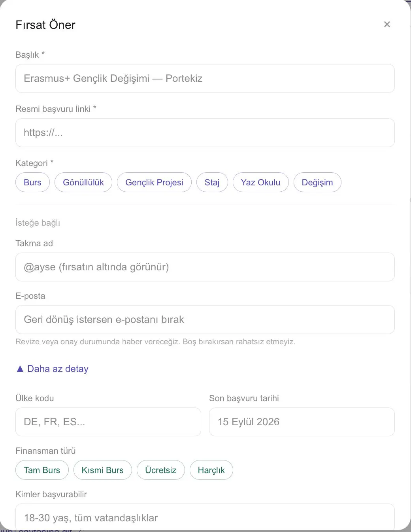Select the Gönüllülük category chip
Image resolution: width=411 pixels, height=532 pixels.
click(83, 182)
